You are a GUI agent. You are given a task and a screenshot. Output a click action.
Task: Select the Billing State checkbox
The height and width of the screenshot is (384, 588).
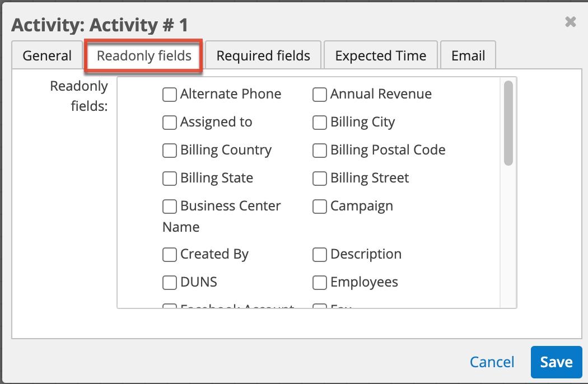point(170,179)
